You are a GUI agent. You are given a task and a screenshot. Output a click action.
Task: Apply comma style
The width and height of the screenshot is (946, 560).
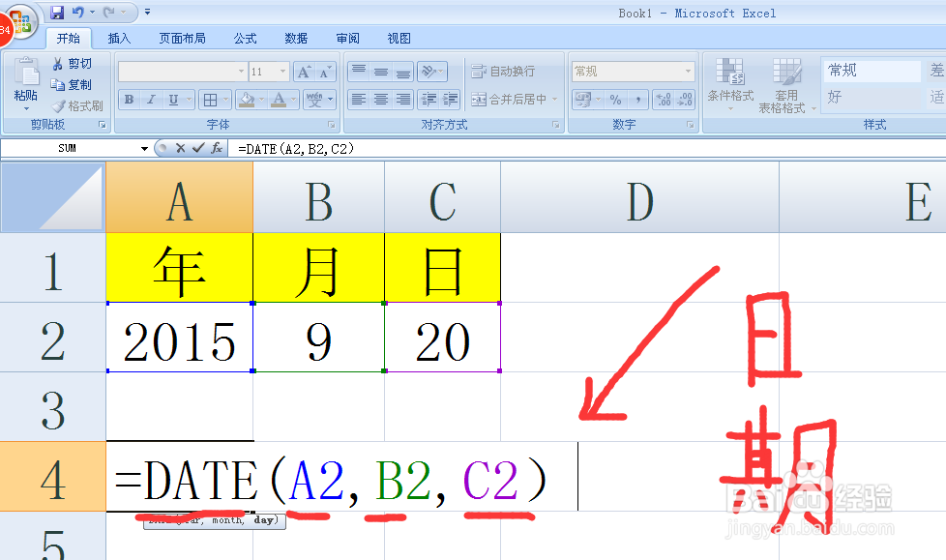click(637, 100)
